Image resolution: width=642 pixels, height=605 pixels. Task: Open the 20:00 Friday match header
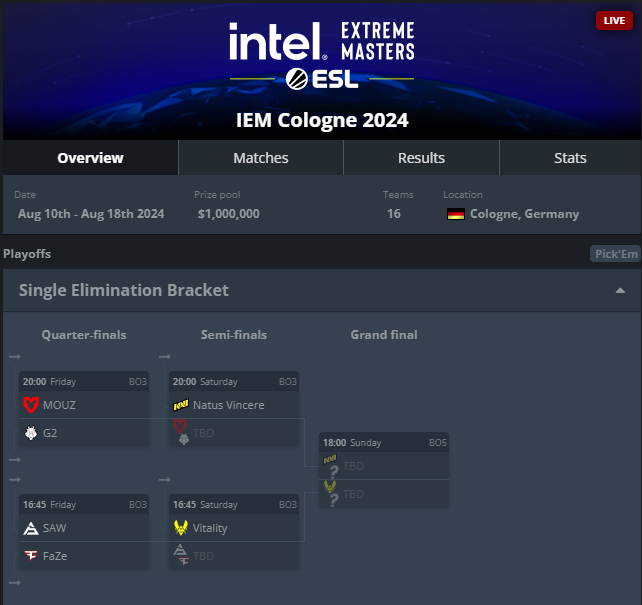tap(84, 382)
